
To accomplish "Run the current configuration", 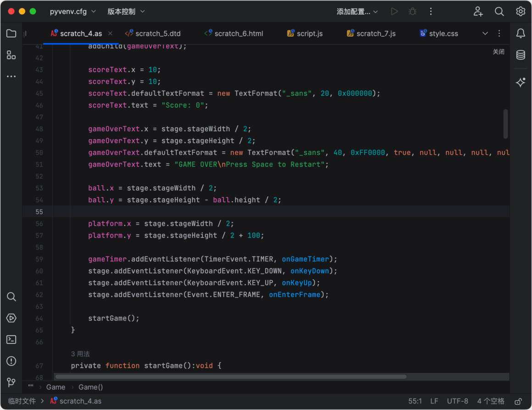I will 394,11.
